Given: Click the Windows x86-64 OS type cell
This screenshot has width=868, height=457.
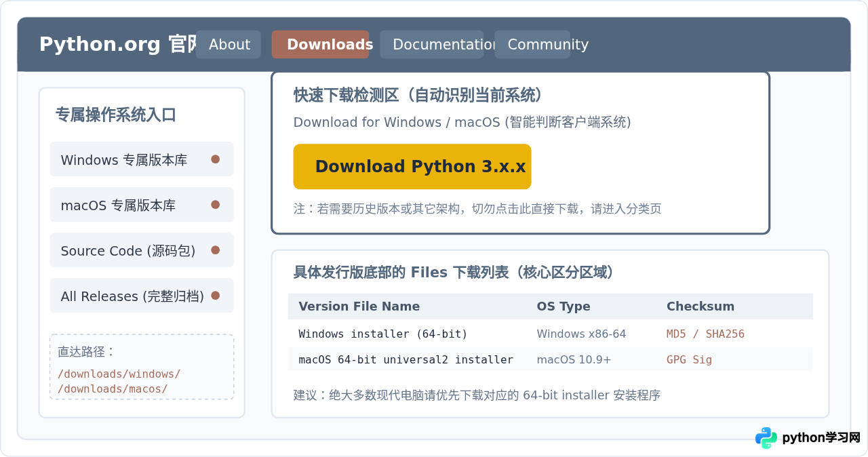Looking at the screenshot, I should 581,334.
